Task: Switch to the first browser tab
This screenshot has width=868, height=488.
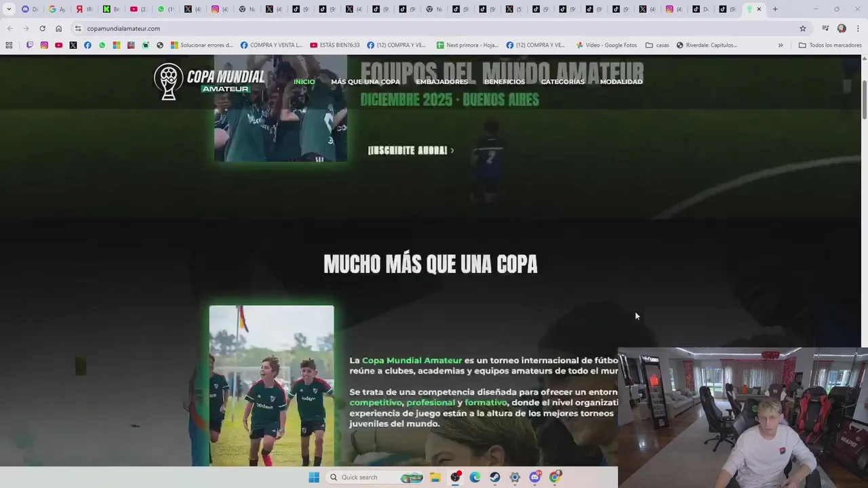Action: tap(30, 9)
